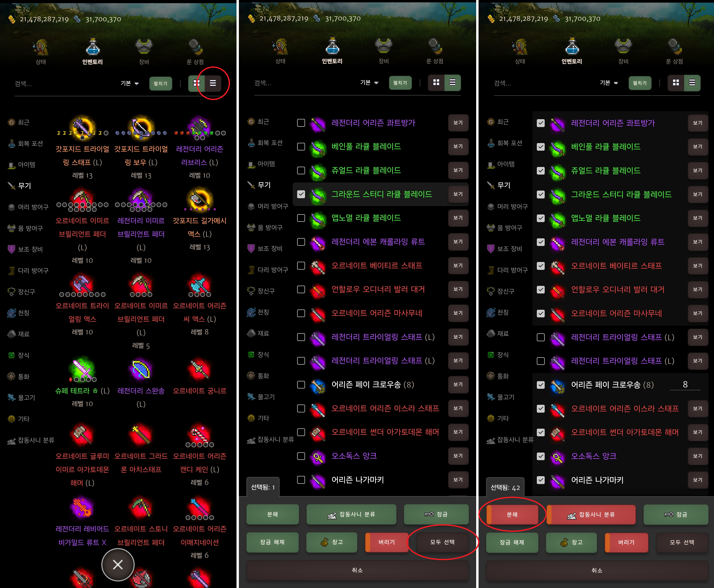Image resolution: width=714 pixels, height=588 pixels.
Task: Check first 레전더리 트라이얼링 스태프 in right panel
Action: [541, 337]
